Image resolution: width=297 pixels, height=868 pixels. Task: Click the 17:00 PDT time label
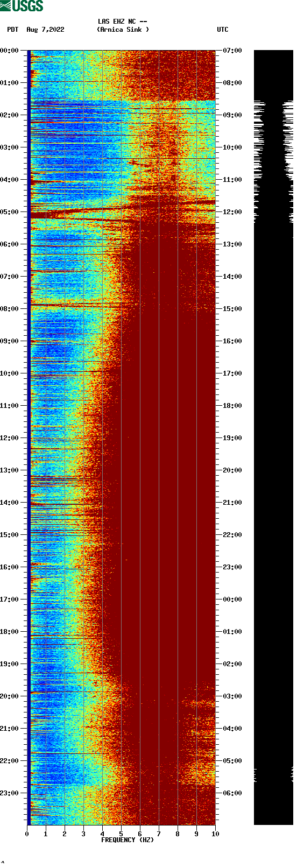click(10, 599)
